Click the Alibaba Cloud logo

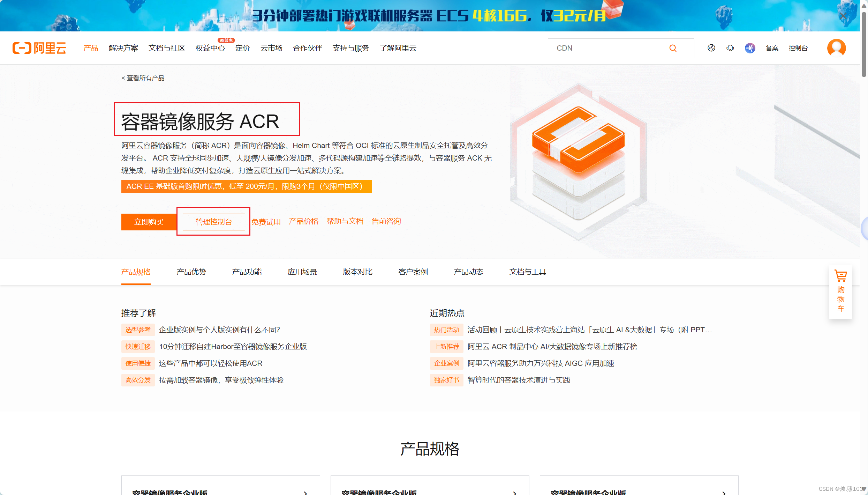pos(39,48)
